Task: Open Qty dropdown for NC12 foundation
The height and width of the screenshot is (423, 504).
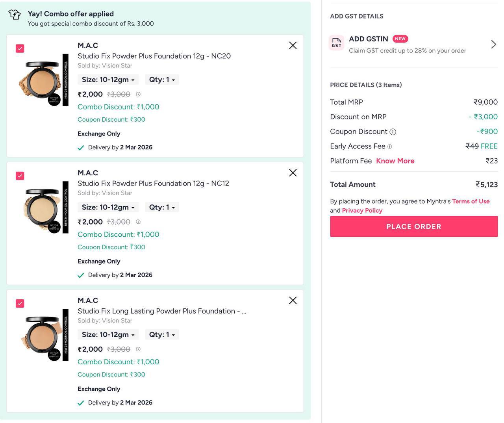Action: (162, 207)
